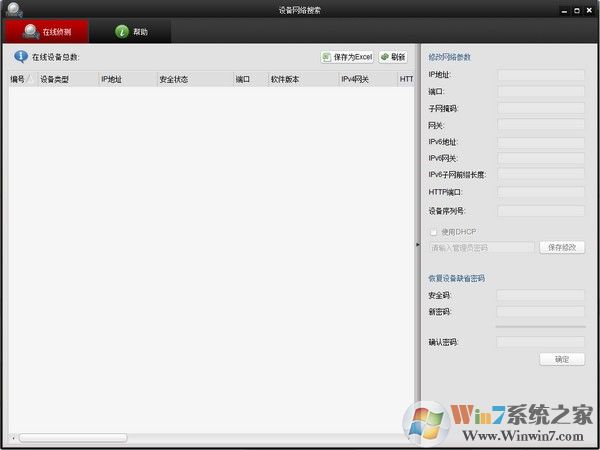Enable the 使用DHCP checkbox
600x450 pixels.
coord(433,232)
